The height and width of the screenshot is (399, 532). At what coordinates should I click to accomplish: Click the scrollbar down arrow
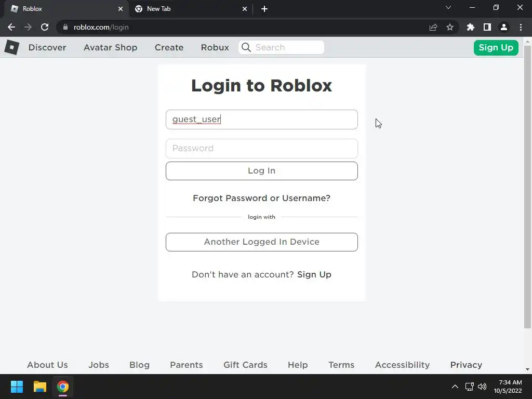(527, 369)
